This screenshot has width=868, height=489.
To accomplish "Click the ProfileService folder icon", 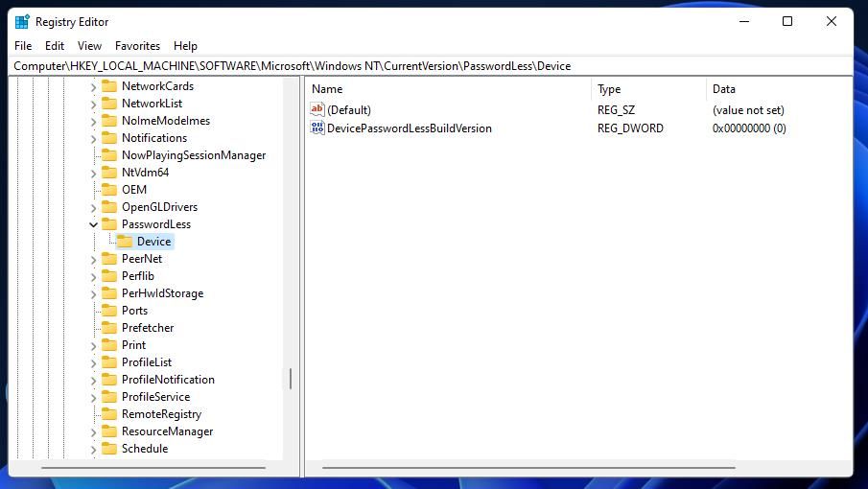I will [109, 396].
